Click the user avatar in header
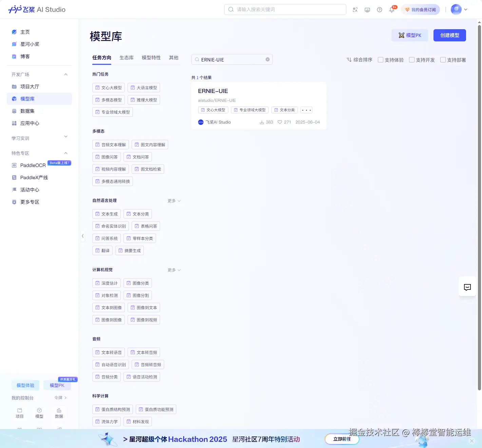Viewport: 482px width, 448px height. (x=456, y=10)
